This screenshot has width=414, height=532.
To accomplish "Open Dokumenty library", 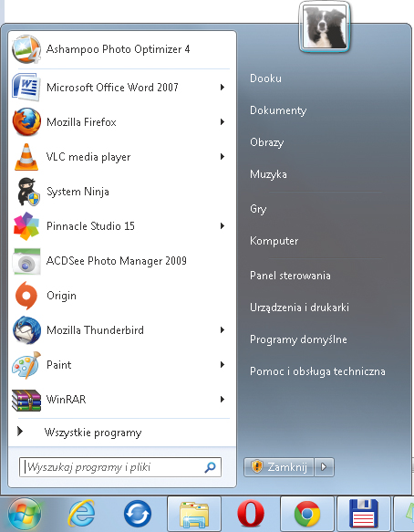I will coord(278,110).
